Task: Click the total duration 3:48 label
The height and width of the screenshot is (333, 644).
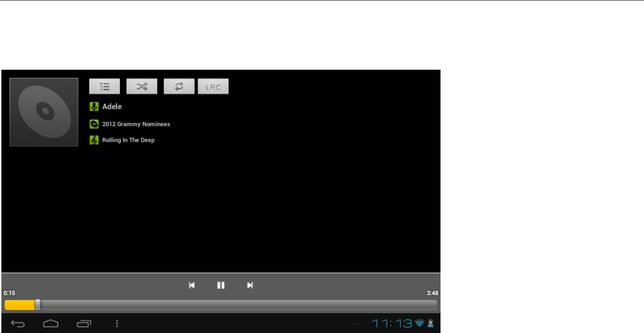Action: tap(432, 293)
